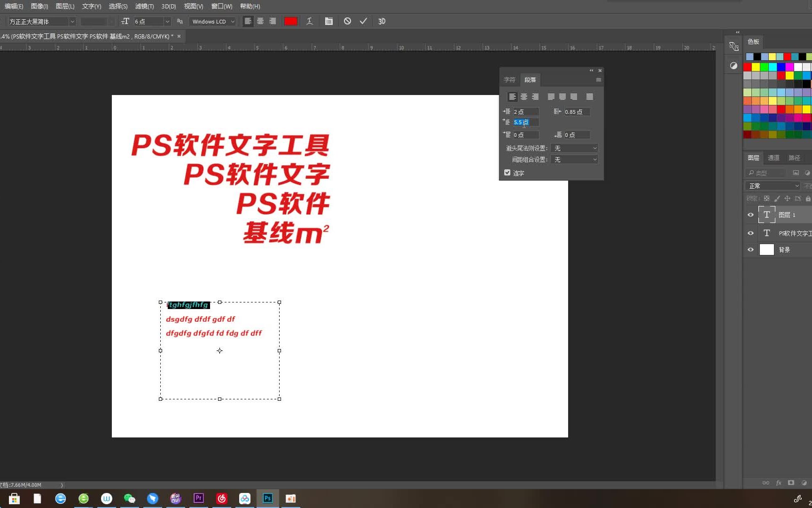Click the commit checkmark in options bar
Viewport: 812px width, 508px height.
tap(363, 21)
